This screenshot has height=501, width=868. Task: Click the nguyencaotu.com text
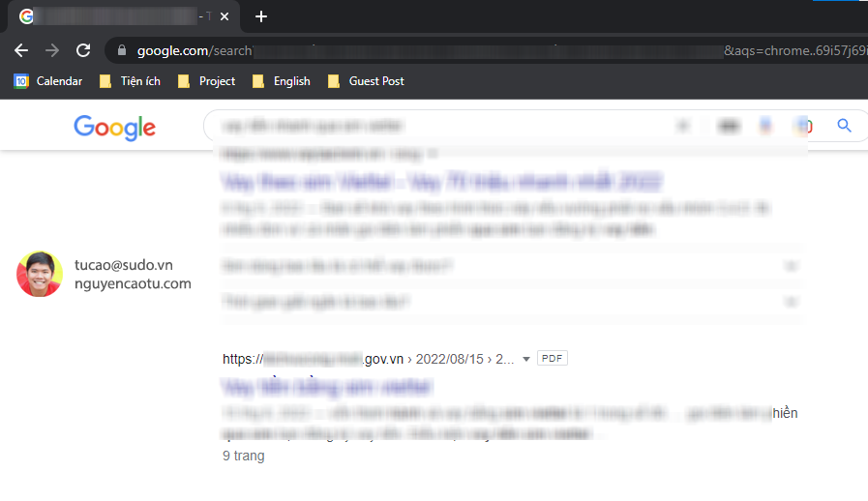(x=133, y=283)
